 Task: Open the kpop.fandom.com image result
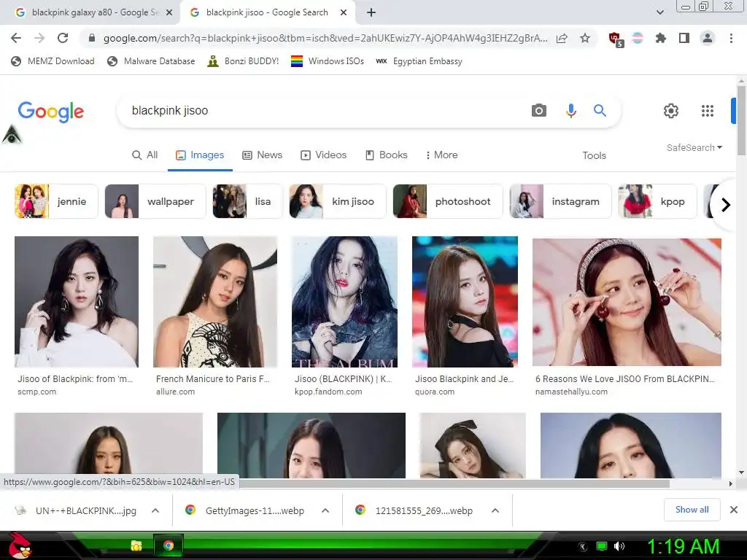pos(344,302)
